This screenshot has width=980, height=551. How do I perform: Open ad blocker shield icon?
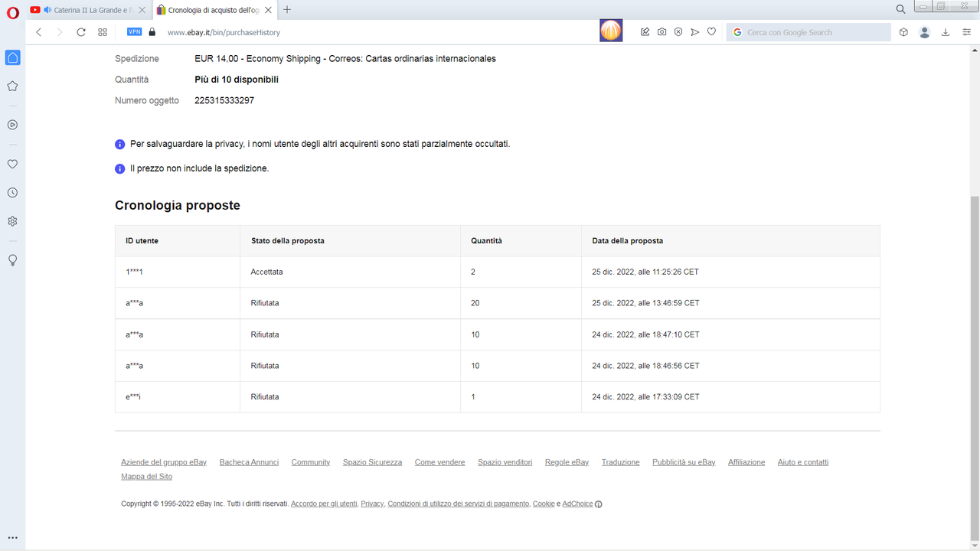coord(678,32)
